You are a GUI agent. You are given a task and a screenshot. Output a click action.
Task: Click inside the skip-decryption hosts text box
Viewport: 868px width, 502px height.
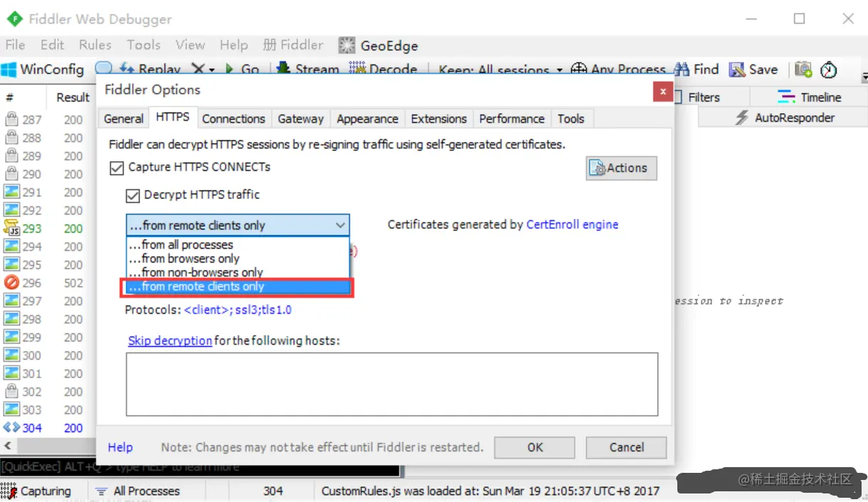pos(392,384)
